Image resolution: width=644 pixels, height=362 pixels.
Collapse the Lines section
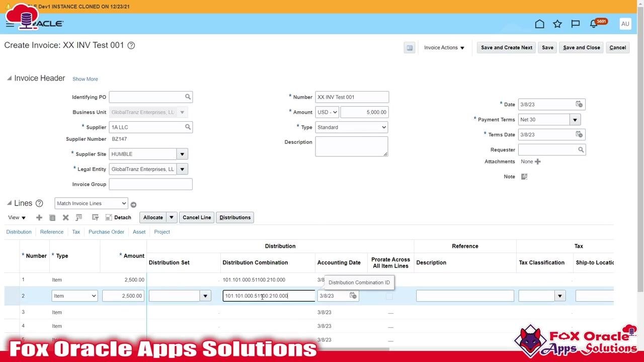9,203
